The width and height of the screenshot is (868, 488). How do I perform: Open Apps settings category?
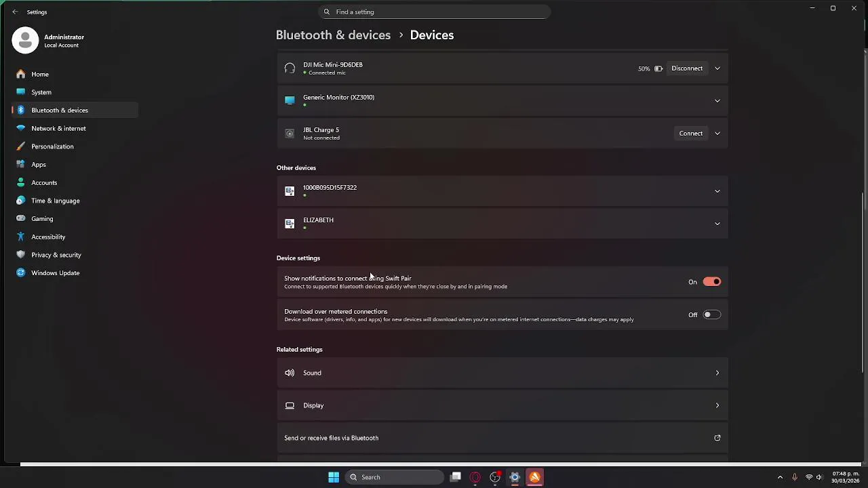(x=75, y=165)
